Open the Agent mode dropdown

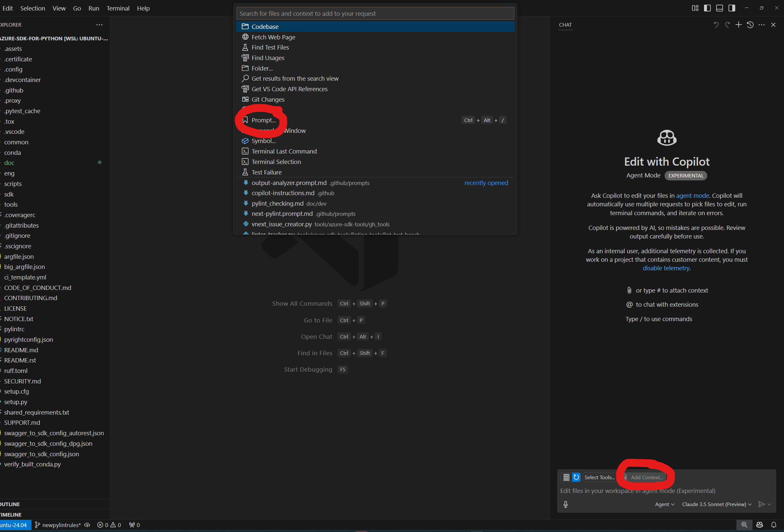tap(664, 504)
